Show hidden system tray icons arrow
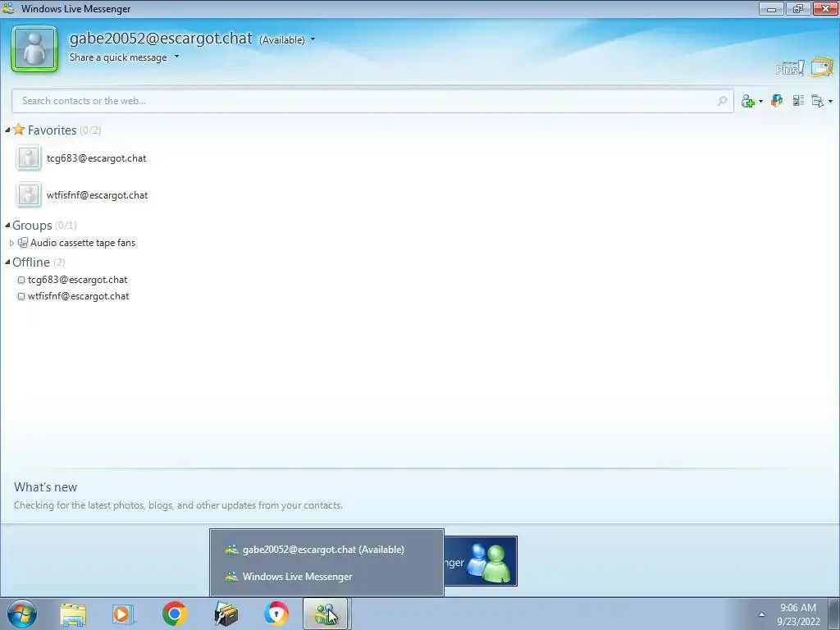 coord(761,614)
